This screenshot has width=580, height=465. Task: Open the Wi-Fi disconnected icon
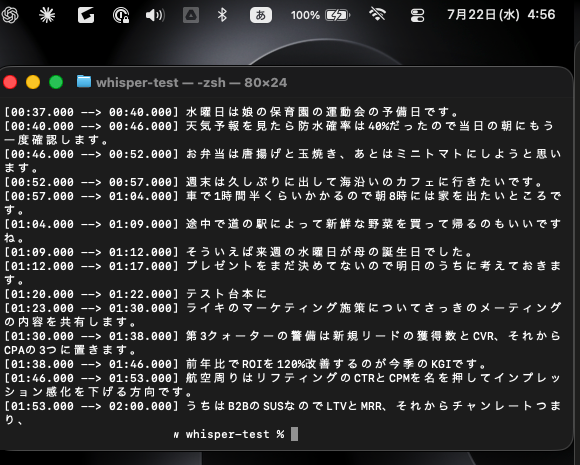[377, 15]
